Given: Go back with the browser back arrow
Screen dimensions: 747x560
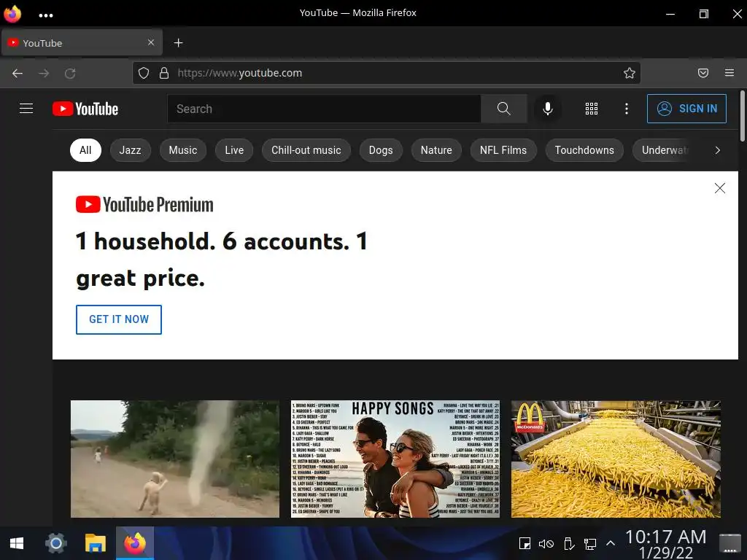Looking at the screenshot, I should coord(18,74).
